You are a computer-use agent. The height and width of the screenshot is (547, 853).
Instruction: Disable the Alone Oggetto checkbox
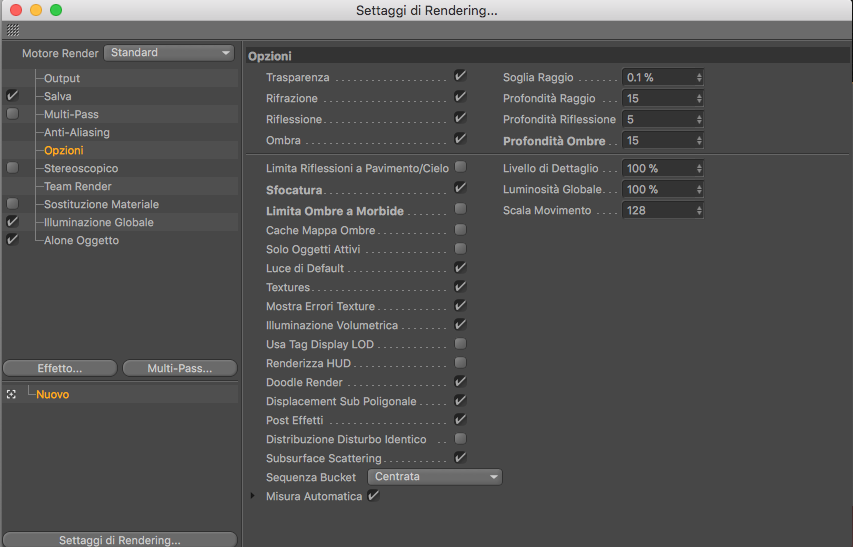click(x=13, y=239)
